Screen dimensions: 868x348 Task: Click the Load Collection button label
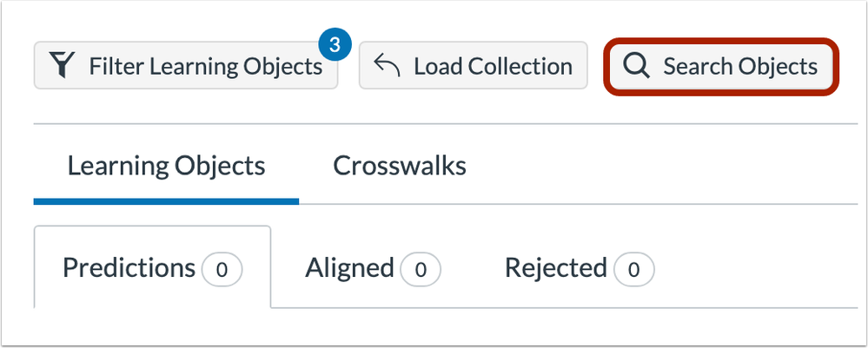(x=493, y=67)
